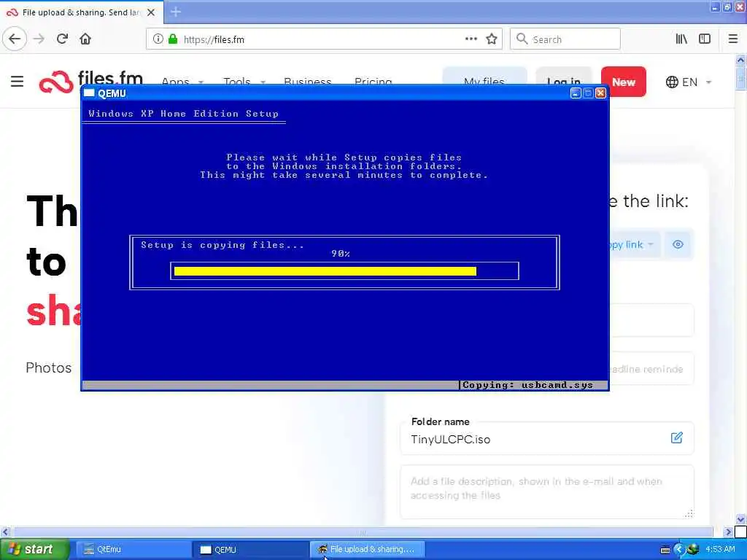Click the Firefox back arrow button

[15, 39]
